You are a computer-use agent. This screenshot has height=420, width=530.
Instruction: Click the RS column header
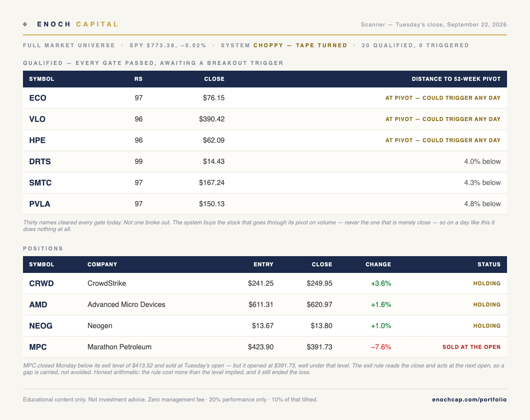[x=139, y=79]
